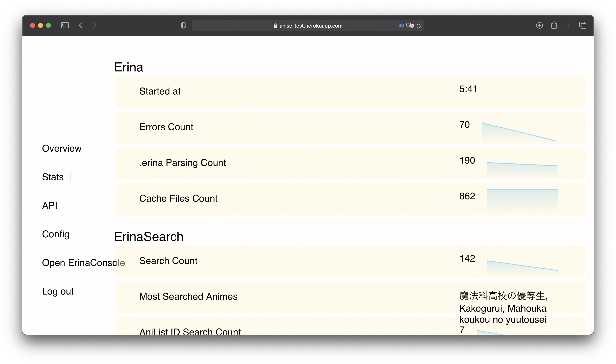616x364 pixels.
Task: Open the page translate icon
Action: [x=410, y=26]
